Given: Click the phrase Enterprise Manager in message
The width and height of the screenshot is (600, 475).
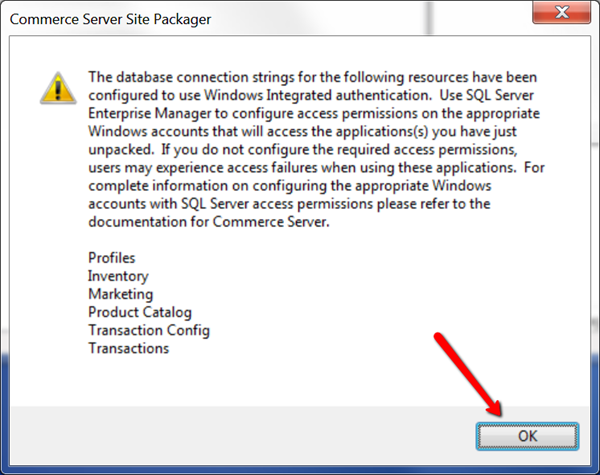Looking at the screenshot, I should coord(150,113).
